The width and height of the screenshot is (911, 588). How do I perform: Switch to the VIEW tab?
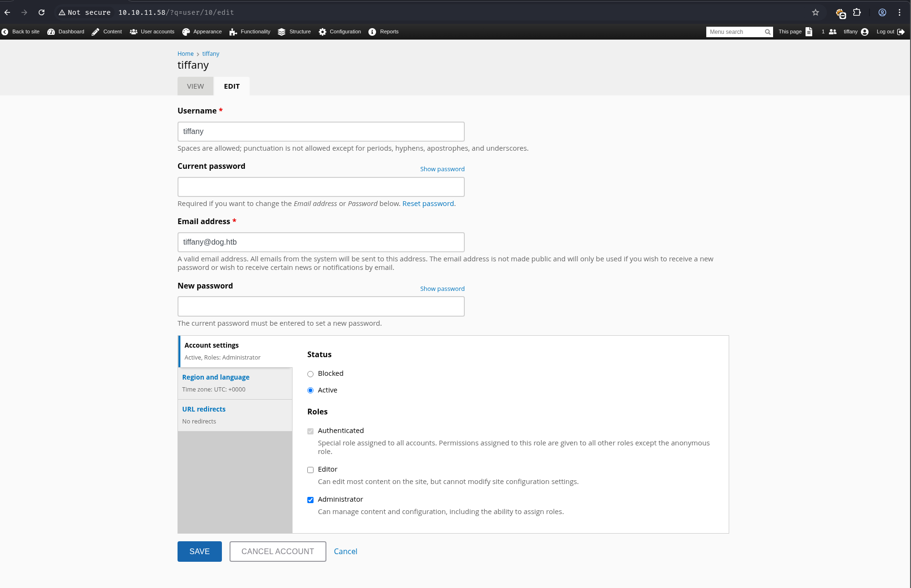point(195,86)
